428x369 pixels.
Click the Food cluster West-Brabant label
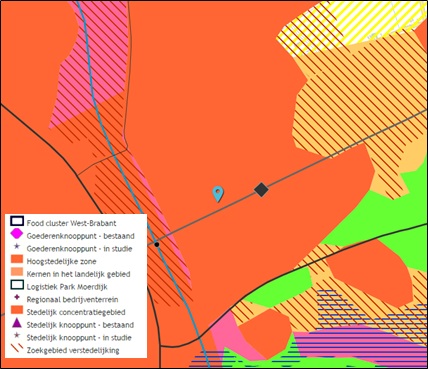click(72, 223)
